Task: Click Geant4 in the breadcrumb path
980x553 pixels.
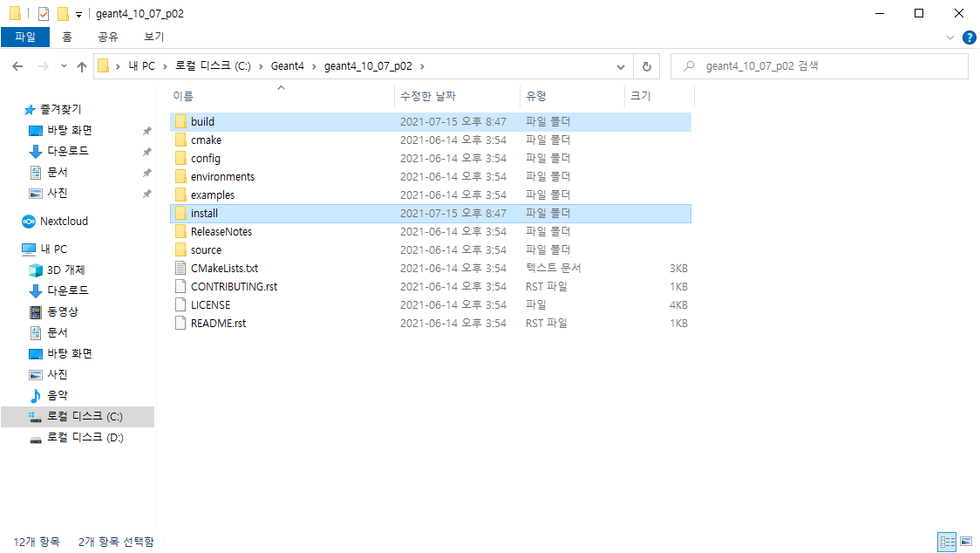Action: point(286,66)
